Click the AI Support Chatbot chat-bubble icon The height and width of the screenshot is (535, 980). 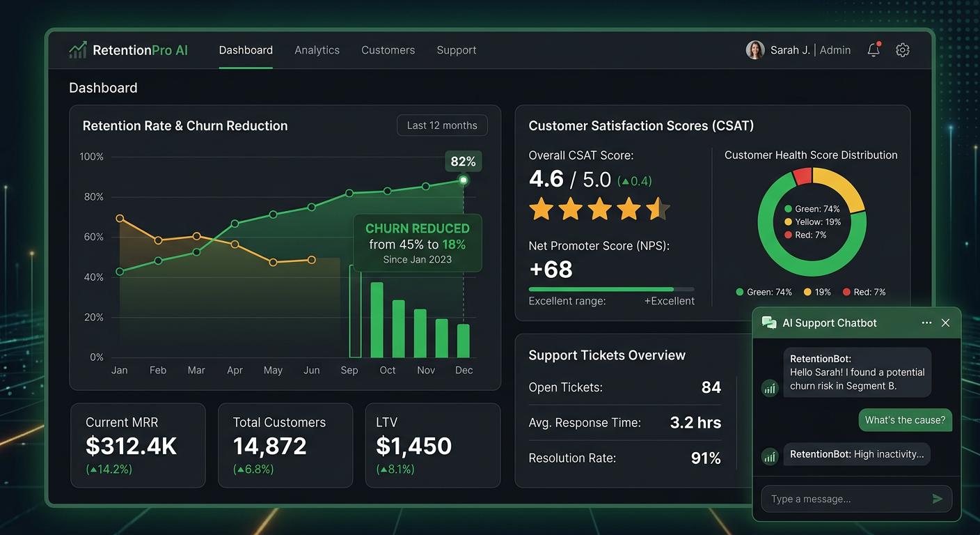769,323
